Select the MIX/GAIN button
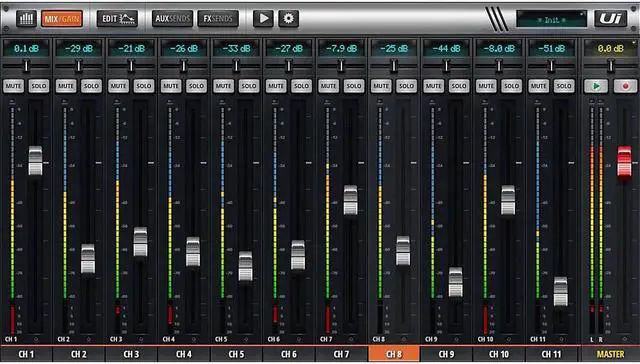640x364 pixels. [x=62, y=19]
